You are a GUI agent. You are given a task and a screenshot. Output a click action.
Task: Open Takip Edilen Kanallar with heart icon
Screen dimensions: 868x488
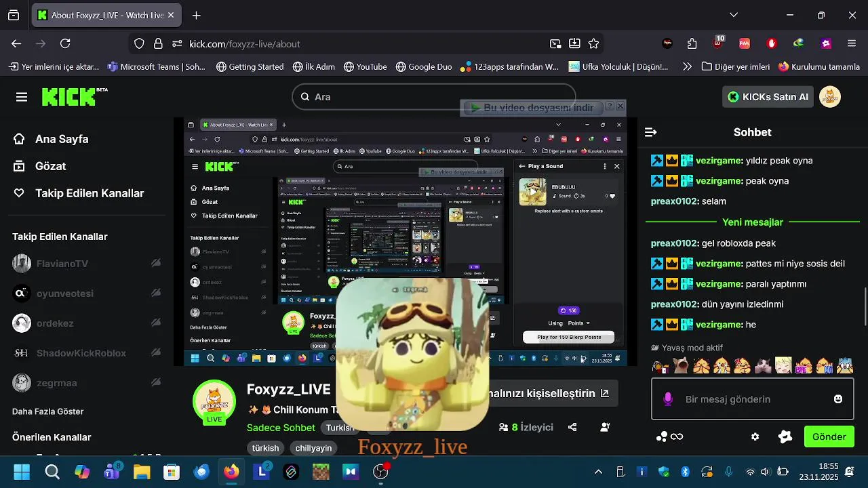tap(79, 193)
